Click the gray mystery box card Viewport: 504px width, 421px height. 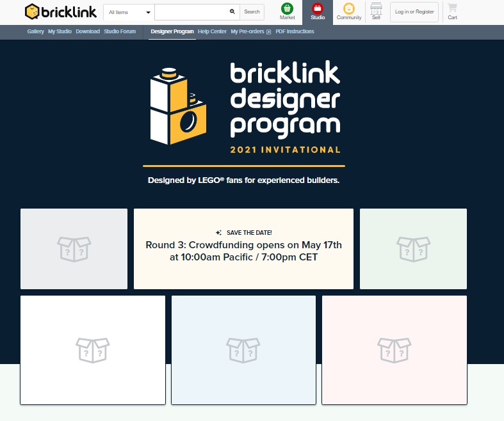pos(74,249)
